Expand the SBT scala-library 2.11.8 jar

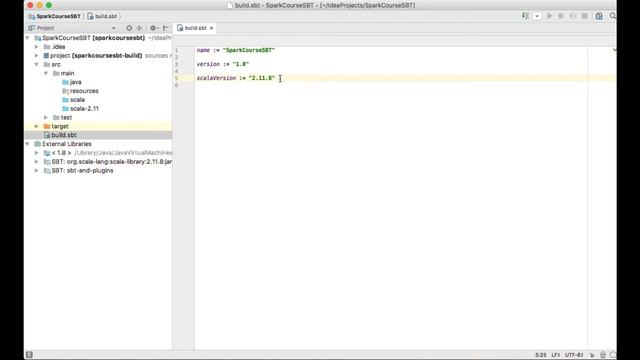pyautogui.click(x=36, y=162)
